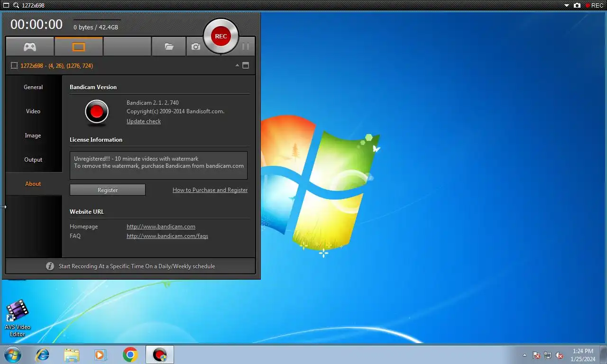
Task: Select the About tab
Action: [x=33, y=184]
